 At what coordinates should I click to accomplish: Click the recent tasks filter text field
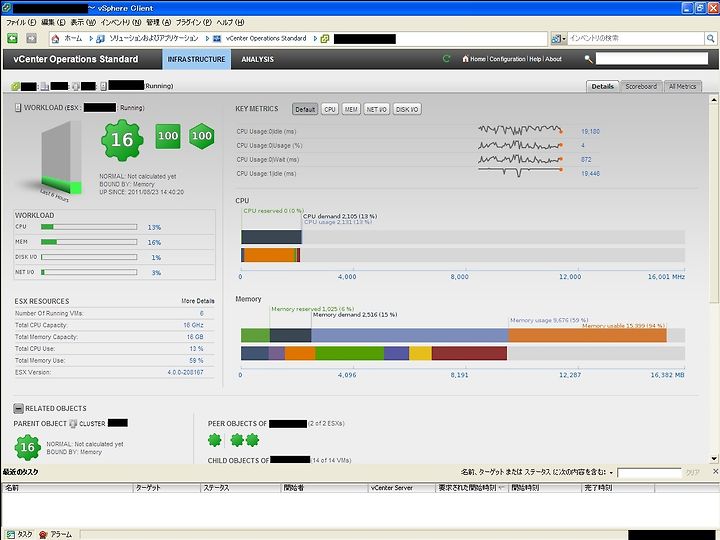tap(649, 472)
